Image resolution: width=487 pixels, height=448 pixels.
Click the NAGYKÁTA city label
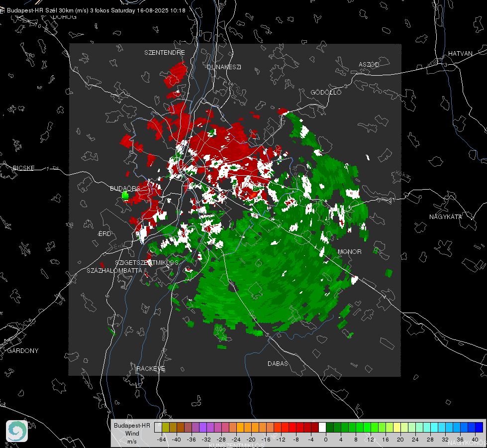pyautogui.click(x=446, y=217)
